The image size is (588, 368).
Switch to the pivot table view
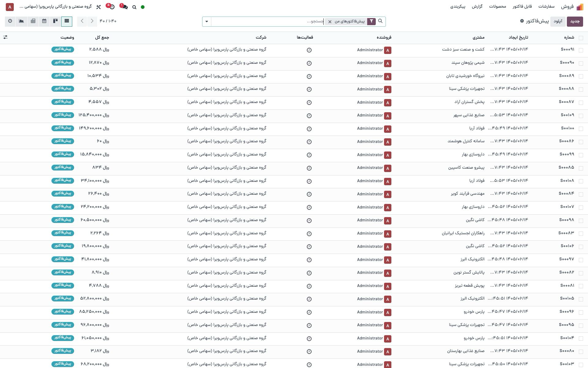tap(33, 21)
